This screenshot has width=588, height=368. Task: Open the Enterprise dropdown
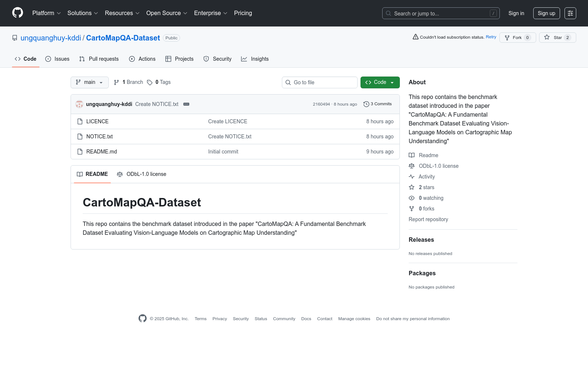tap(211, 13)
